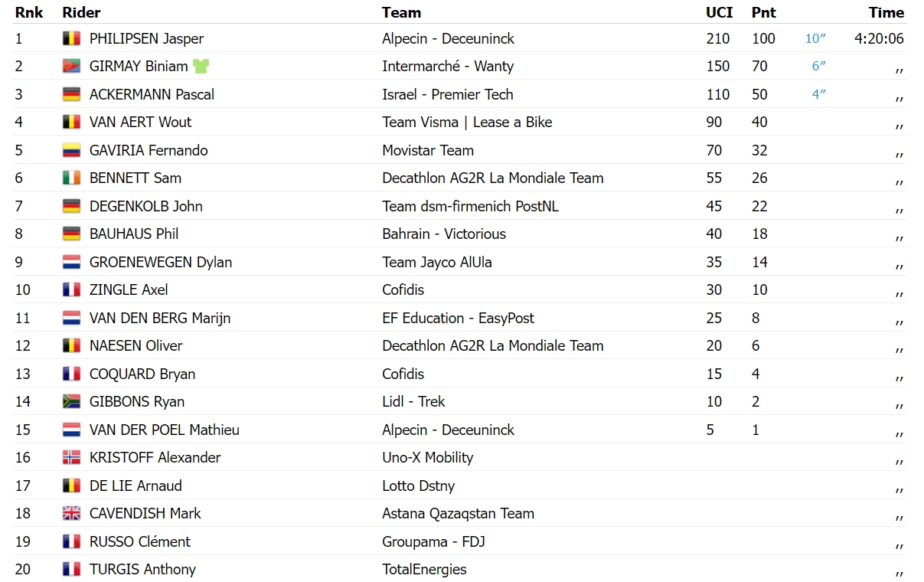Click the South African flag next to GIBBONS Ryan
This screenshot has width=924, height=582.
click(71, 402)
